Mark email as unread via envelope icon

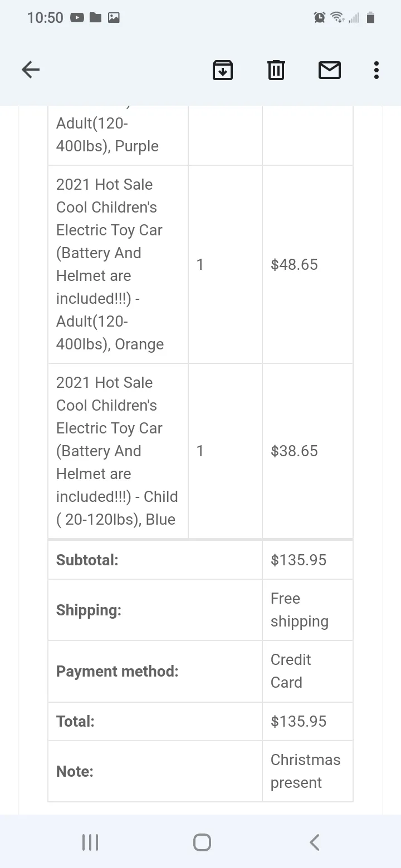pos(330,70)
